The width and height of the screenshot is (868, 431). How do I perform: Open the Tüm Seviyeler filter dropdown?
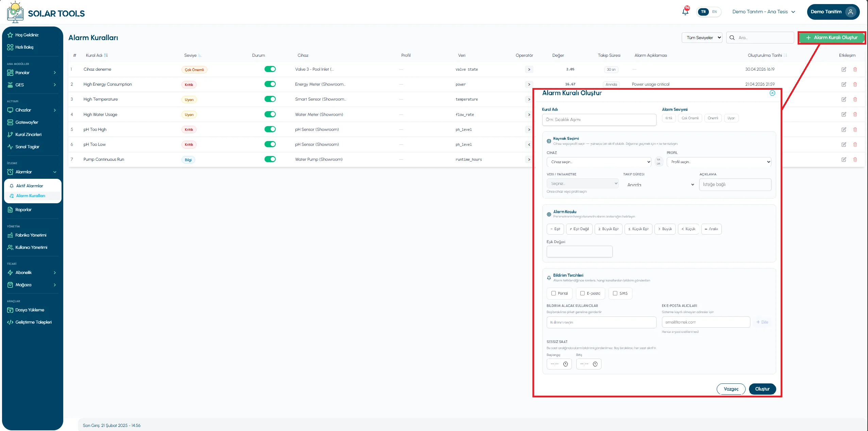[x=702, y=37]
